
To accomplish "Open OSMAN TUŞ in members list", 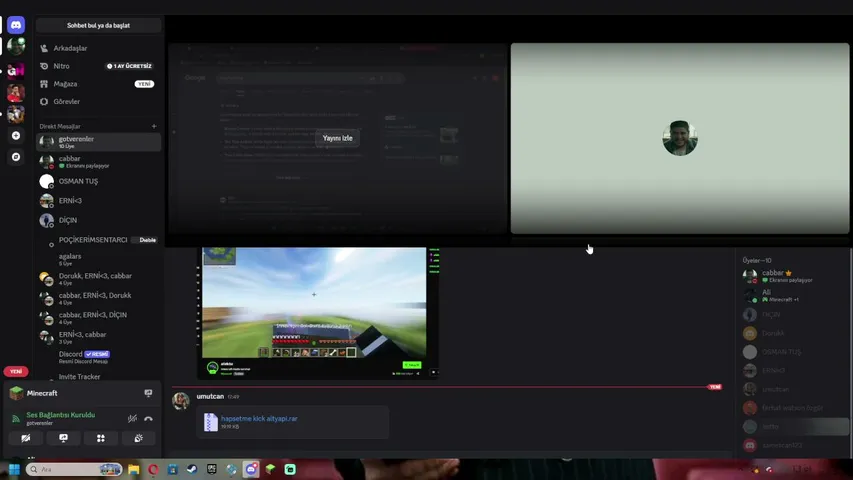I will tap(794, 352).
